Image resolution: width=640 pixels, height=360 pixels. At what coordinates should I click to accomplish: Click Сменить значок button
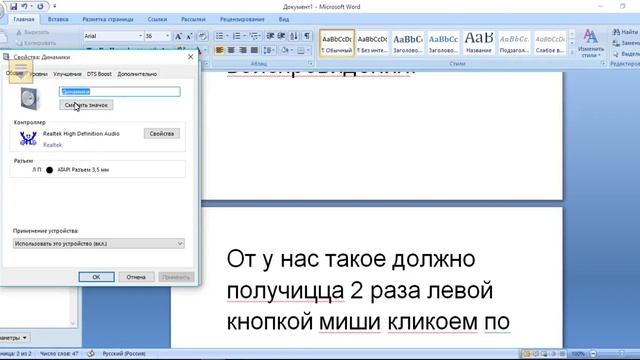coord(86,105)
